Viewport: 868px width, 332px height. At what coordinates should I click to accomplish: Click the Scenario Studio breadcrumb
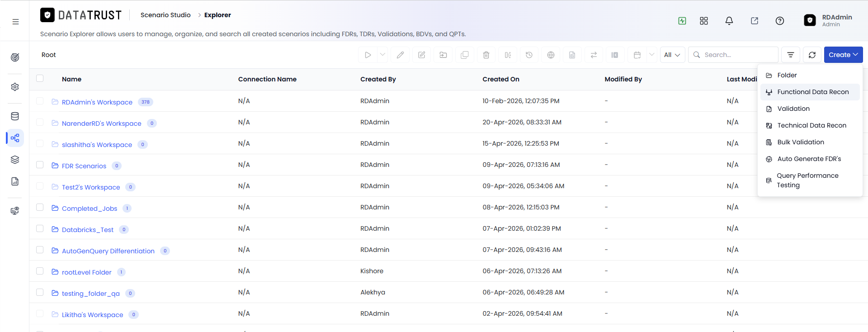click(x=165, y=15)
